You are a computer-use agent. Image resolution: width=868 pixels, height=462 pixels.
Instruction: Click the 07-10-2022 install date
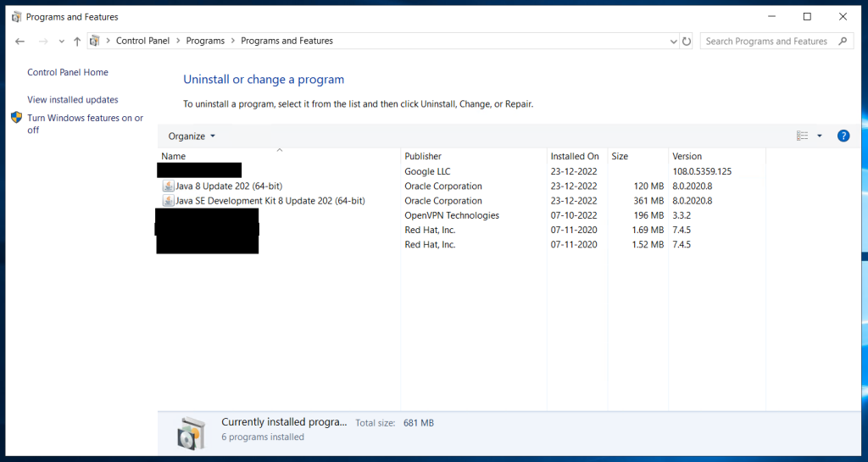[574, 215]
